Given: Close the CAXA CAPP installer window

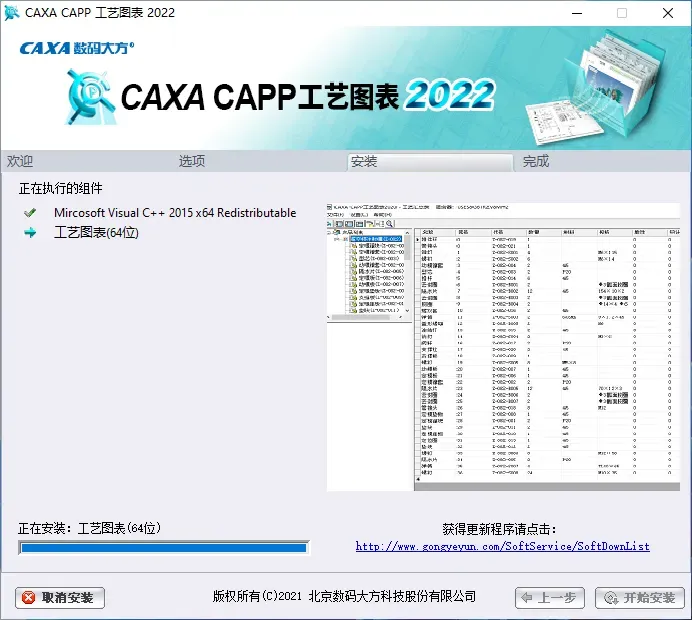Looking at the screenshot, I should click(x=668, y=13).
